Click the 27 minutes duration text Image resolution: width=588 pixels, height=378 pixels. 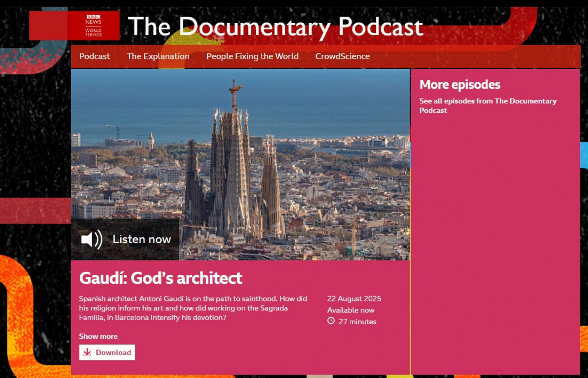(357, 322)
